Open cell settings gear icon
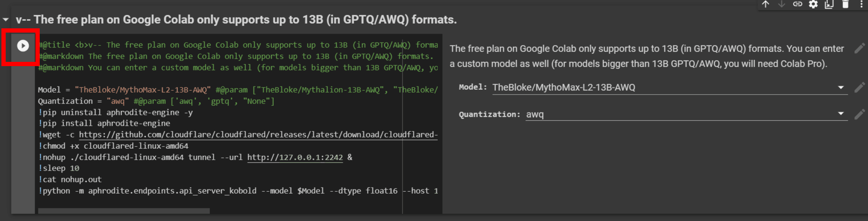The height and width of the screenshot is (221, 868). 813,4
